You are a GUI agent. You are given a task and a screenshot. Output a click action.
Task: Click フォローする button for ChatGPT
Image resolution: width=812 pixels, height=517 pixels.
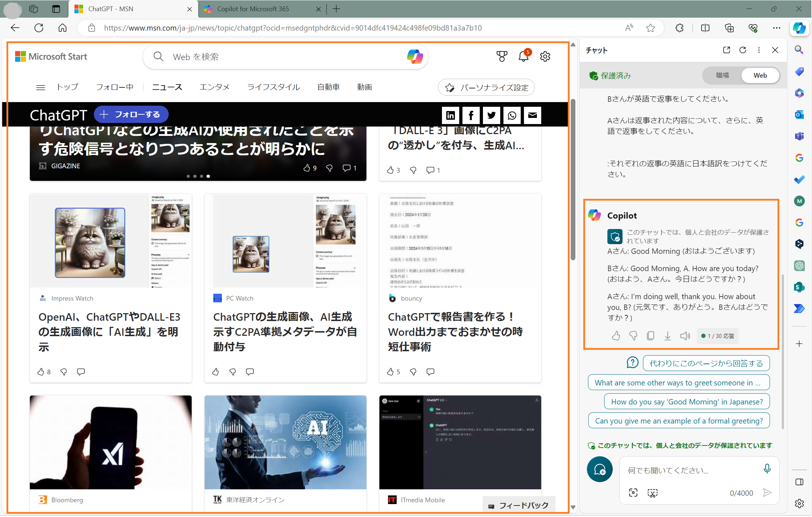(x=131, y=115)
